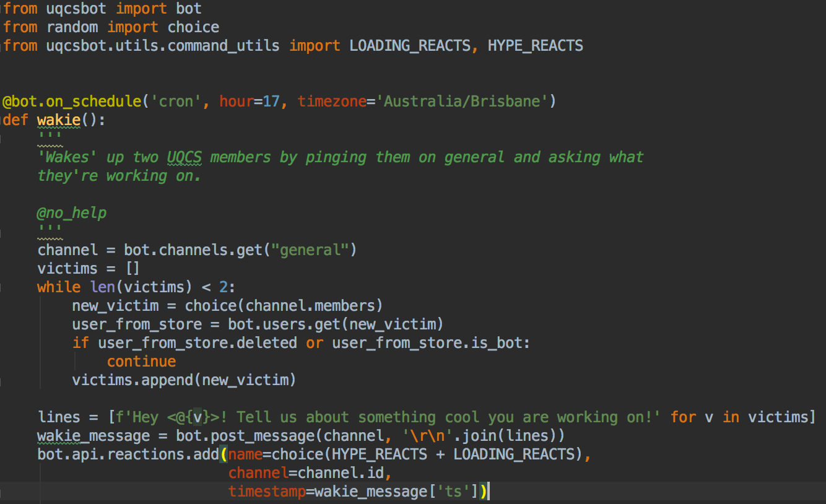The height and width of the screenshot is (504, 826).
Task: Click 'something cool' in the f-string
Action: (419, 417)
